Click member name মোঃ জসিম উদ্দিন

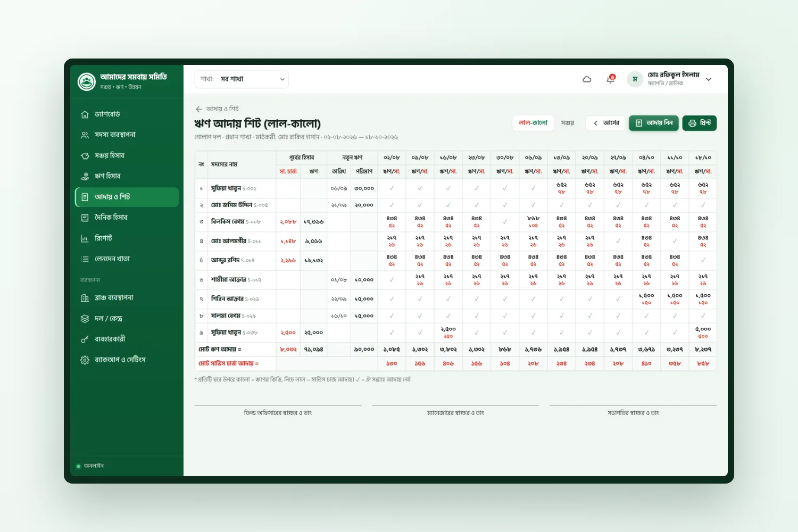(231, 205)
